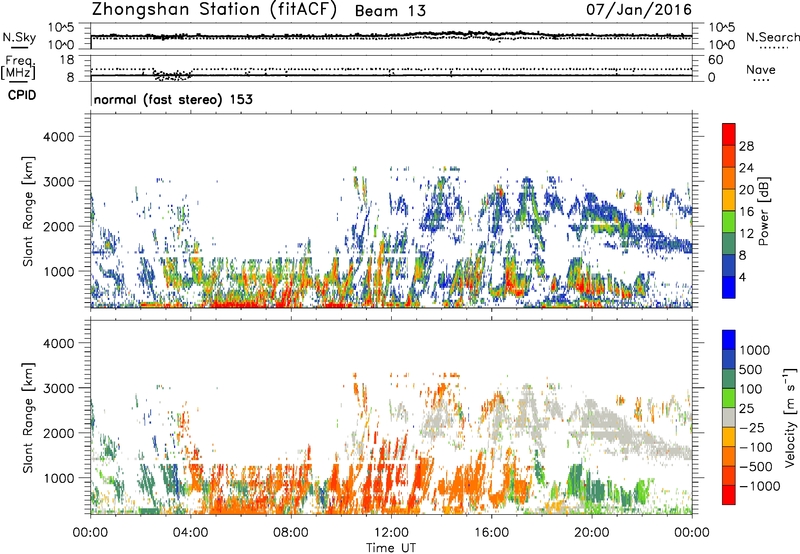Click the blue top segment of Velocity color bar
Image resolution: width=800 pixels, height=554 pixels.
tap(729, 340)
